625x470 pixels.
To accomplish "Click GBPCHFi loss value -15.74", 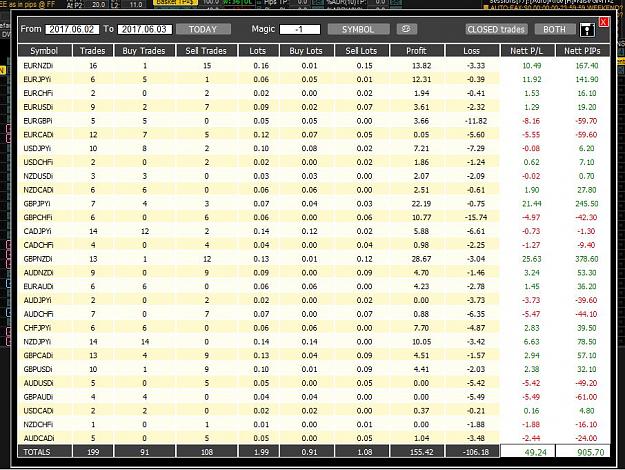I will point(476,218).
